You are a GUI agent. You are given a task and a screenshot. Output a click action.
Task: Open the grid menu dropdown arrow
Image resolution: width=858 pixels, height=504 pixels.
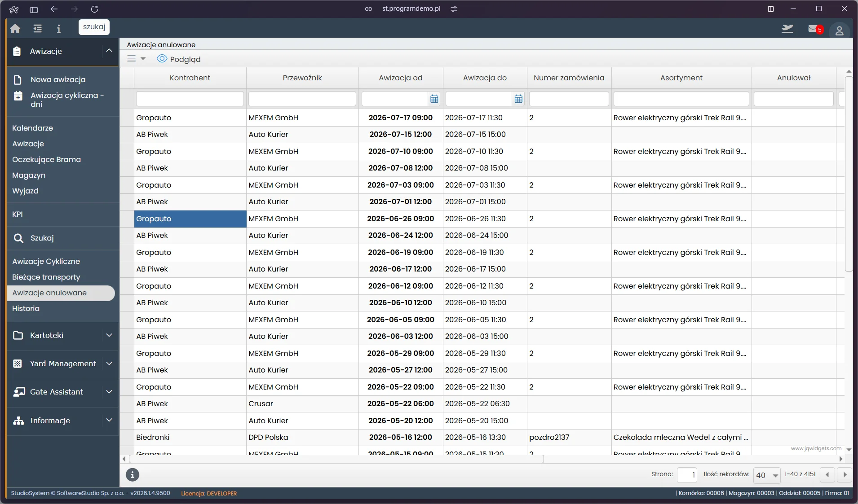point(143,59)
